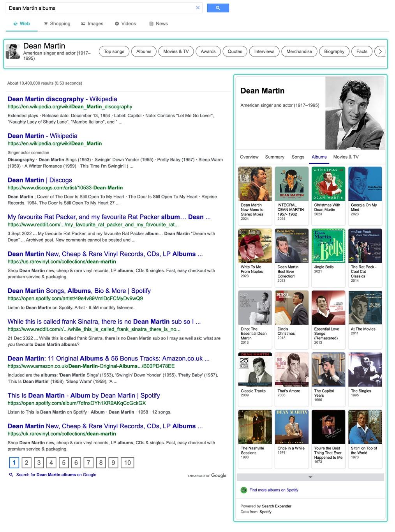Select the Albums tab in the knowledge panel

(x=319, y=157)
